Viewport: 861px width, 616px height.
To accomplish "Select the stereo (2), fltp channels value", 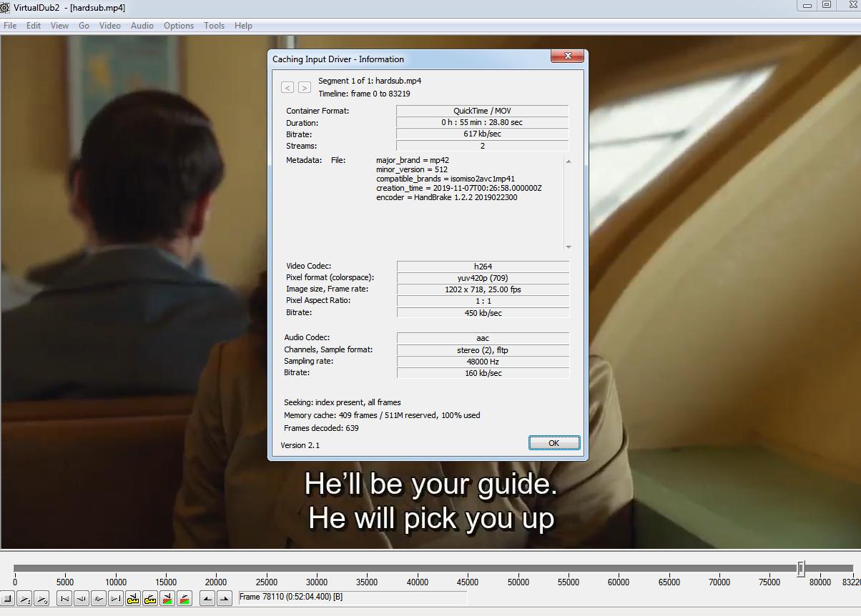I will (x=483, y=350).
